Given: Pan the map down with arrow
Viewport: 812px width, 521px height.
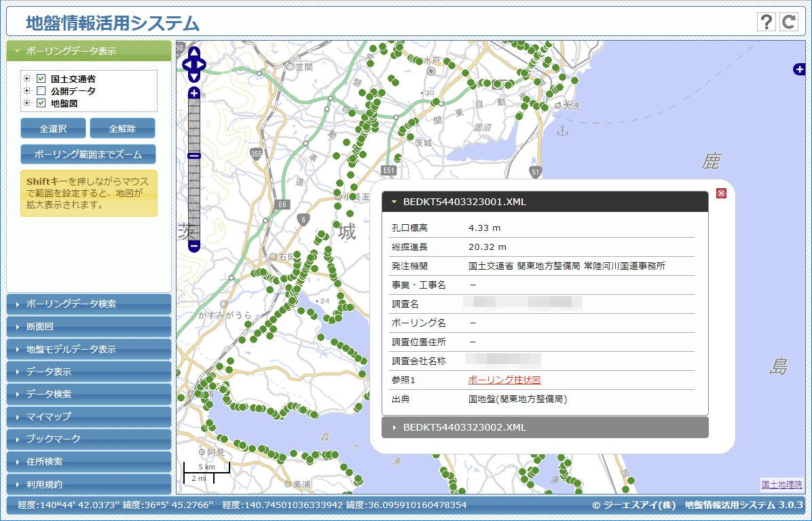Looking at the screenshot, I should pyautogui.click(x=193, y=77).
